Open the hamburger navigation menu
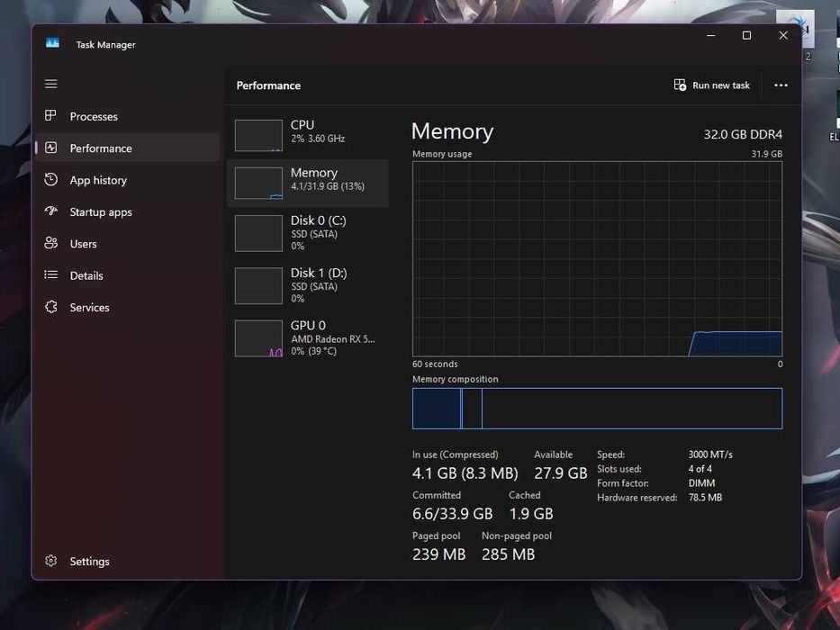The width and height of the screenshot is (840, 630). tap(51, 84)
